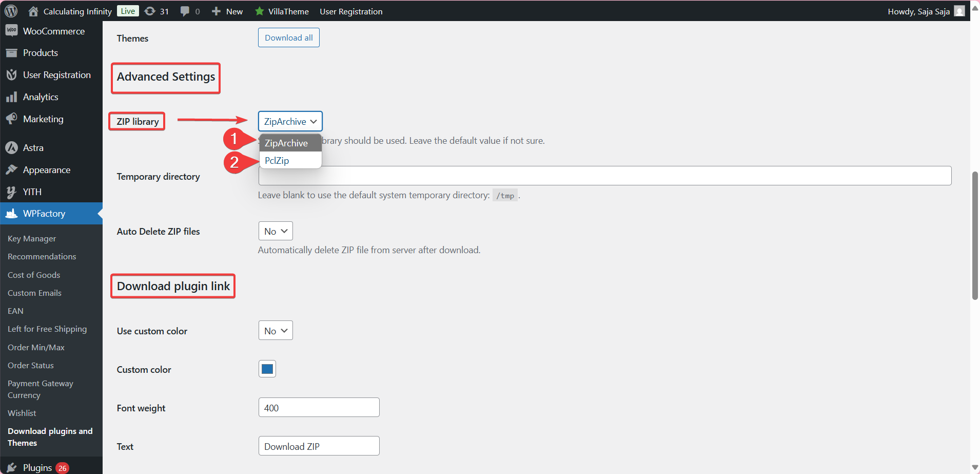This screenshot has height=474, width=980.
Task: Open the Key Manager submenu link
Action: pos(32,238)
